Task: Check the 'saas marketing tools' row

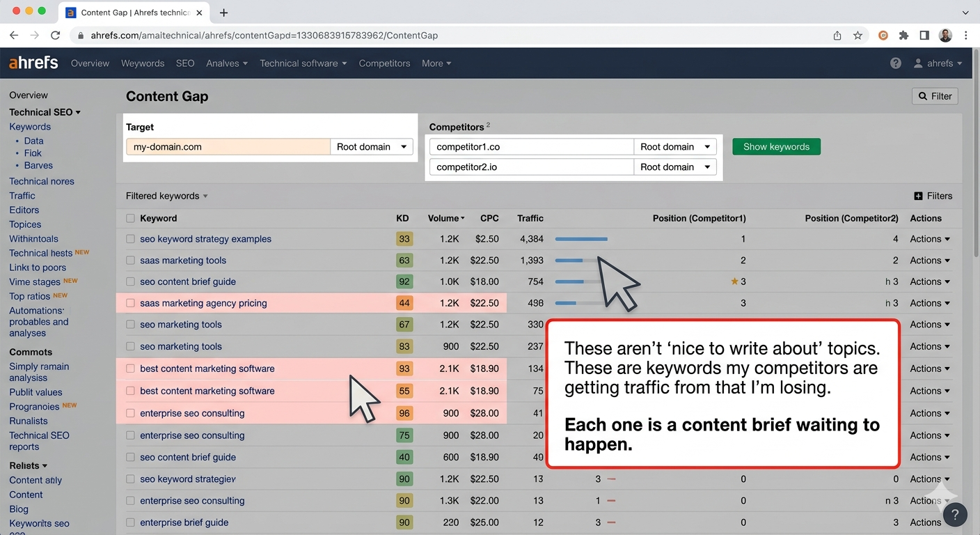Action: click(x=130, y=261)
